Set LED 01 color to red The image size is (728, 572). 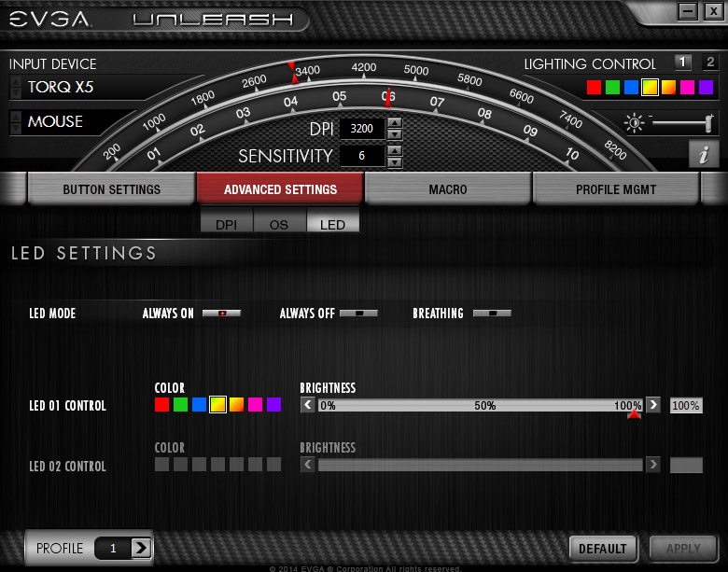tap(161, 404)
